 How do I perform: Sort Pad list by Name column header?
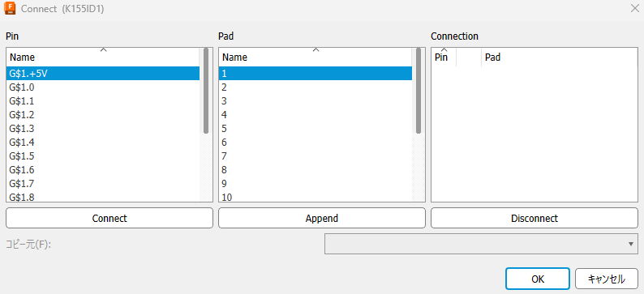[316, 57]
